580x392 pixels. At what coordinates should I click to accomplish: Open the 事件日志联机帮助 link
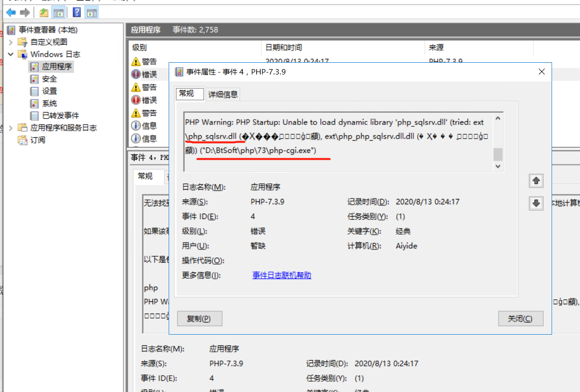click(x=281, y=275)
